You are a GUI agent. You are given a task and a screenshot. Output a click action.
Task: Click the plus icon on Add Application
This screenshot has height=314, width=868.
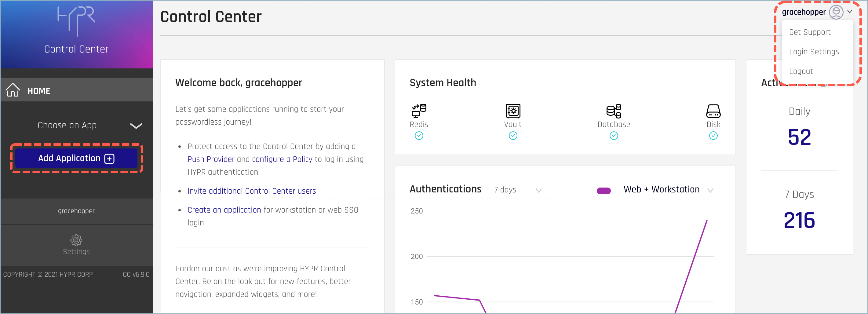click(110, 159)
